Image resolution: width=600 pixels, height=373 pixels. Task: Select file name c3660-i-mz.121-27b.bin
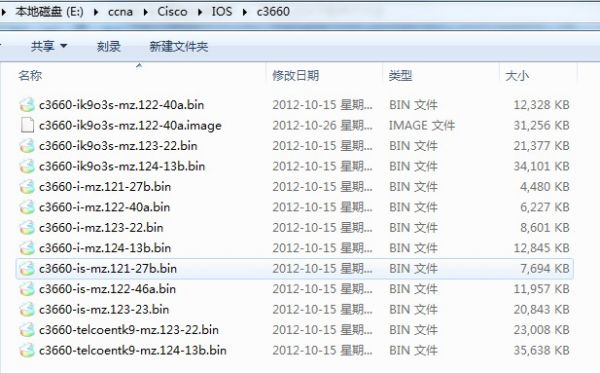(x=105, y=187)
